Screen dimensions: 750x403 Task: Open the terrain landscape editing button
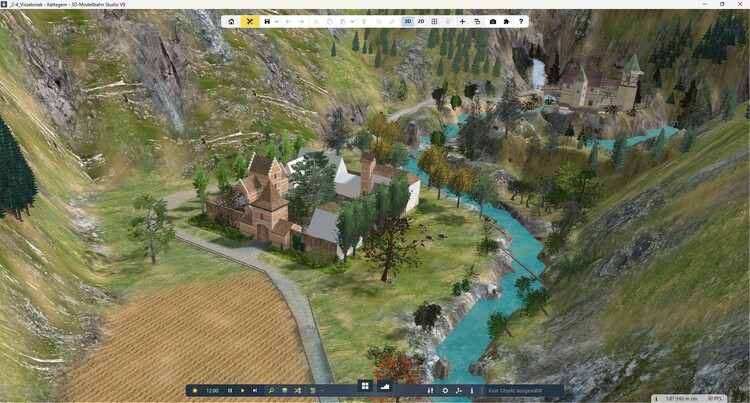[x=385, y=386]
